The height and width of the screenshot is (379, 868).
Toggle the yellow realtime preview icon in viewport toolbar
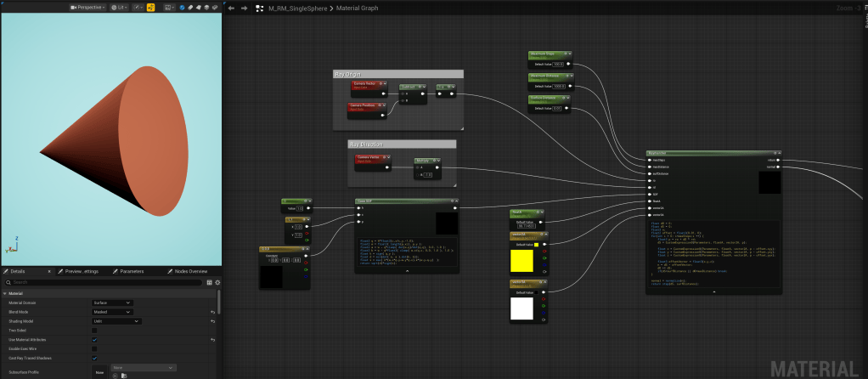(x=150, y=8)
